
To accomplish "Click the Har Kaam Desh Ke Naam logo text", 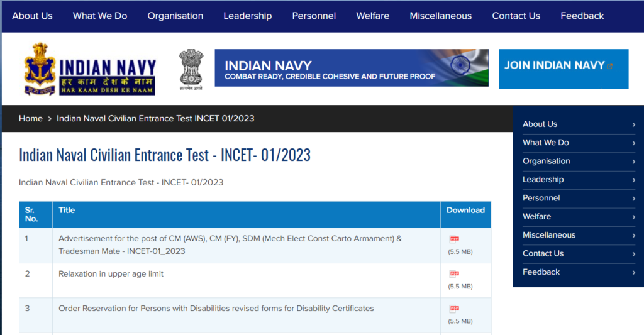I will tap(107, 91).
